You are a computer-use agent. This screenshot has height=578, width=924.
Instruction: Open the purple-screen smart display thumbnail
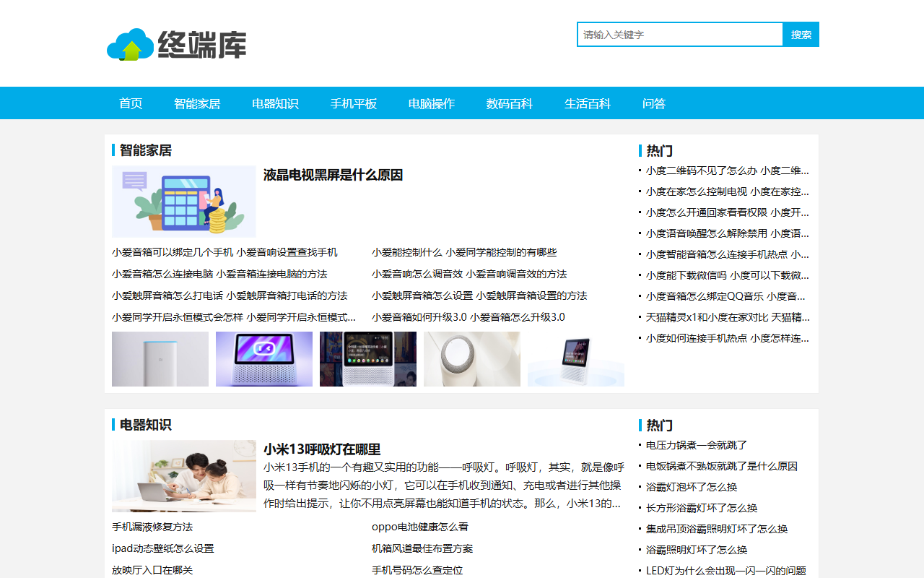pos(264,359)
